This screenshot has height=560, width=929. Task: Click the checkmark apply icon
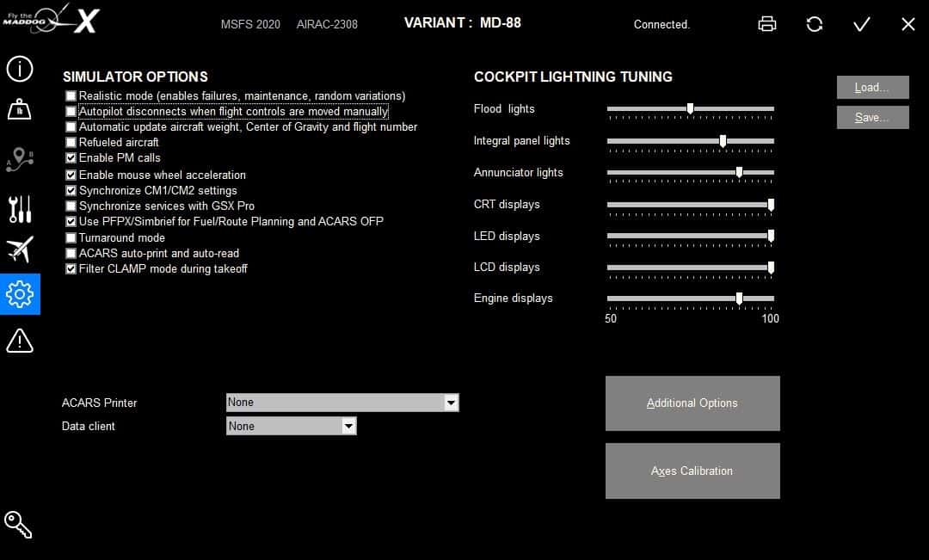(861, 24)
